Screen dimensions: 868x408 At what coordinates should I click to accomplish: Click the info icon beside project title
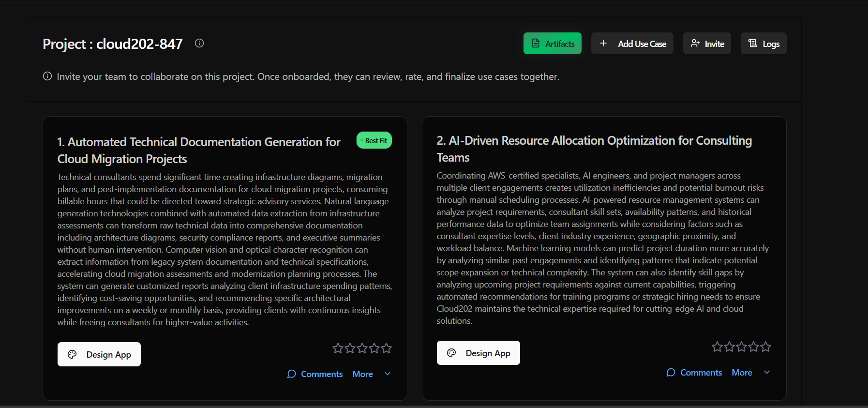click(199, 44)
